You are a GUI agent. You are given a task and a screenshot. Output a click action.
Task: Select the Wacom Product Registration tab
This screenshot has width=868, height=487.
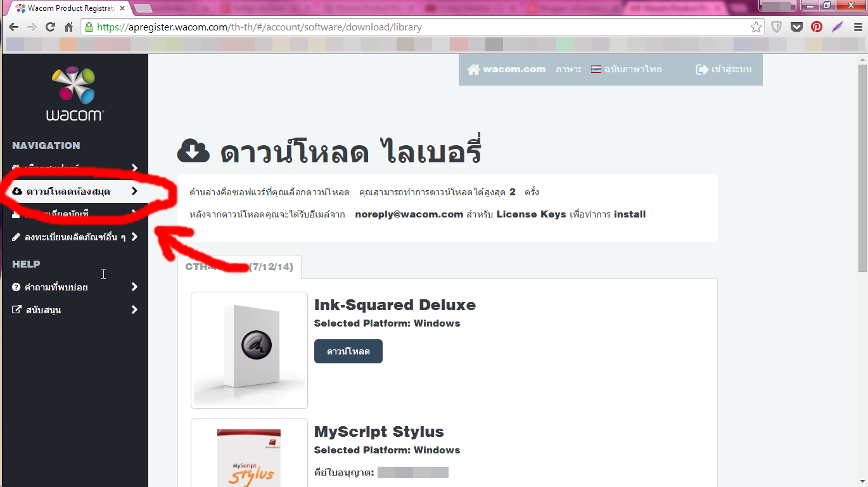point(70,8)
